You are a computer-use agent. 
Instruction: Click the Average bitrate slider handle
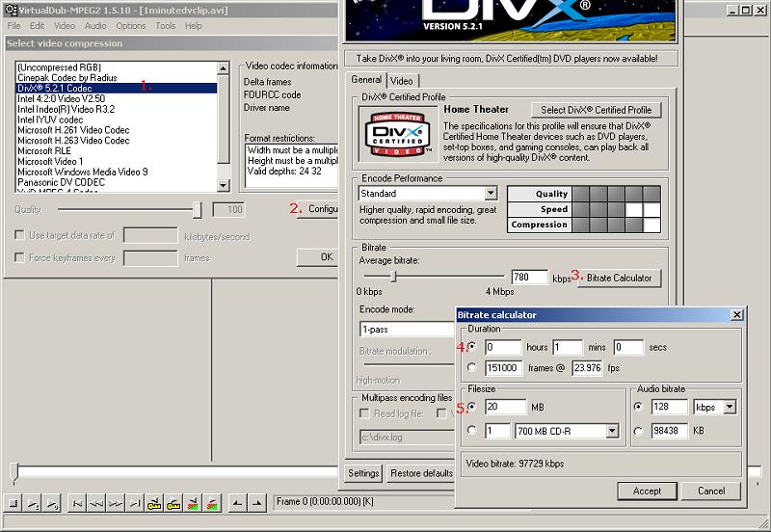tap(393, 278)
